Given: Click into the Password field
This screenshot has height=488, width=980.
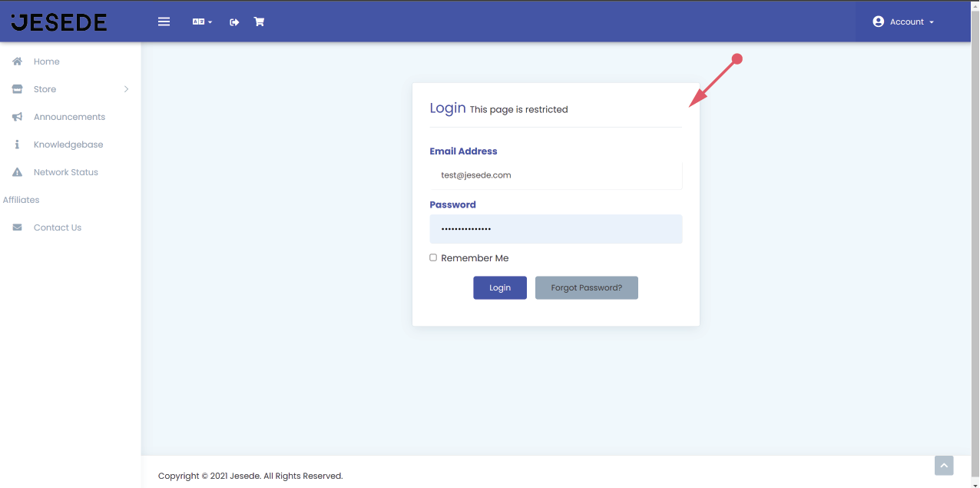Looking at the screenshot, I should point(555,229).
